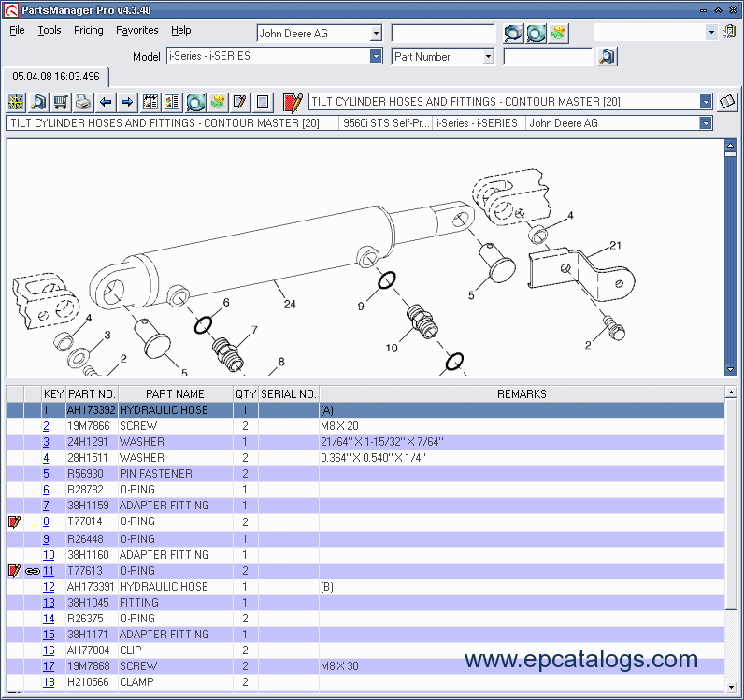Image resolution: width=744 pixels, height=700 pixels.
Task: Click the blank square toolbar icon
Action: (x=263, y=102)
